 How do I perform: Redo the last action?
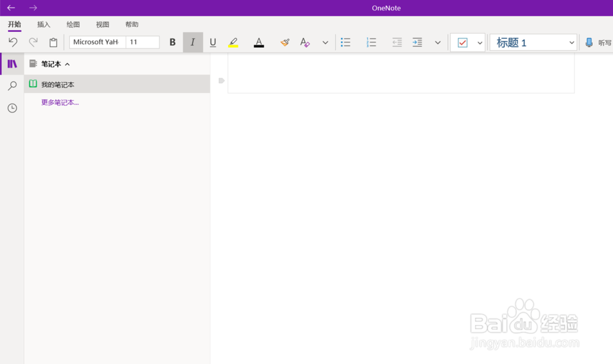point(33,42)
